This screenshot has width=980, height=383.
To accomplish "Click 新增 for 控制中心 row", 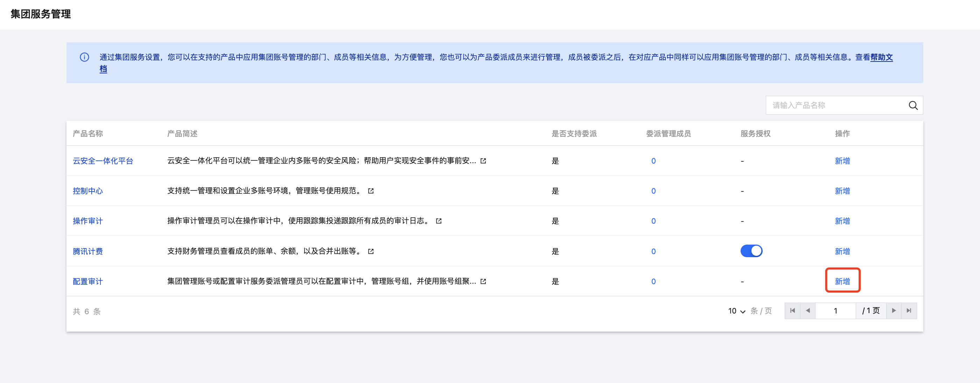I will (x=842, y=191).
